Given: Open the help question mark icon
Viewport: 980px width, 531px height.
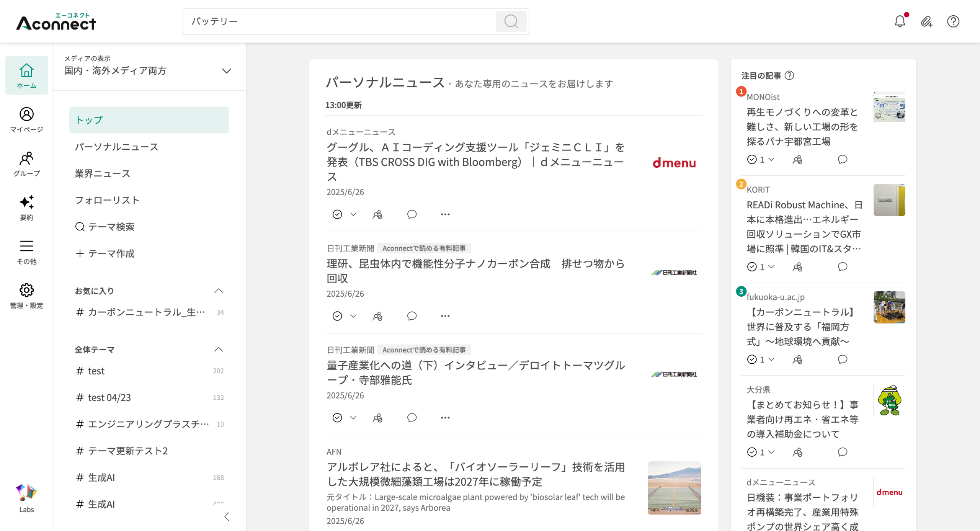Looking at the screenshot, I should [x=953, y=21].
